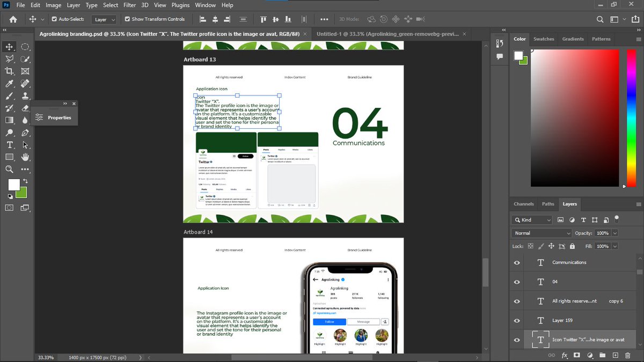Open the Filter menu
Screen dimensions: 644x362
point(129,5)
